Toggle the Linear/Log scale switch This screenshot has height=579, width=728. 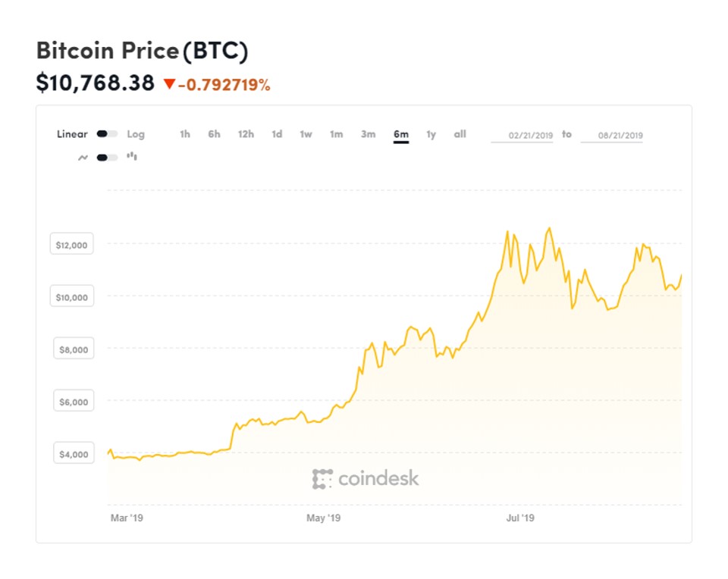[107, 134]
